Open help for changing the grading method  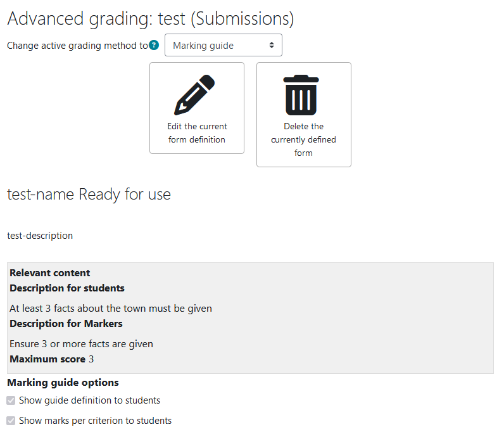pyautogui.click(x=154, y=45)
